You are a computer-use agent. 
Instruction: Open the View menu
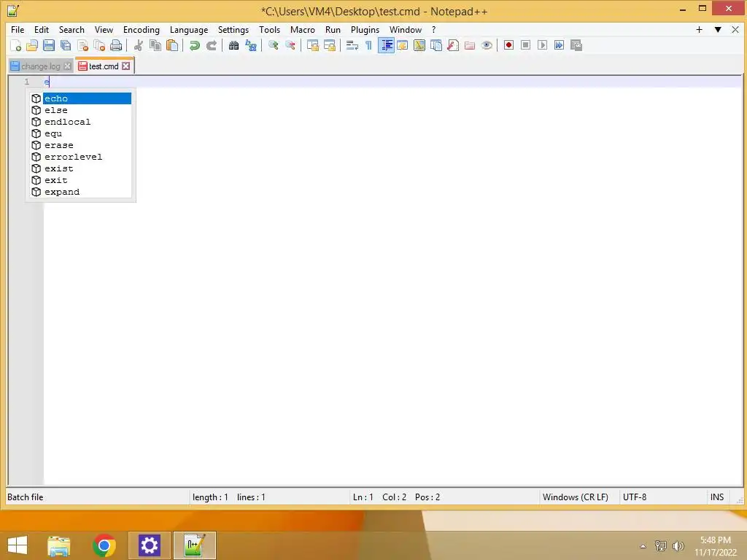(x=104, y=29)
